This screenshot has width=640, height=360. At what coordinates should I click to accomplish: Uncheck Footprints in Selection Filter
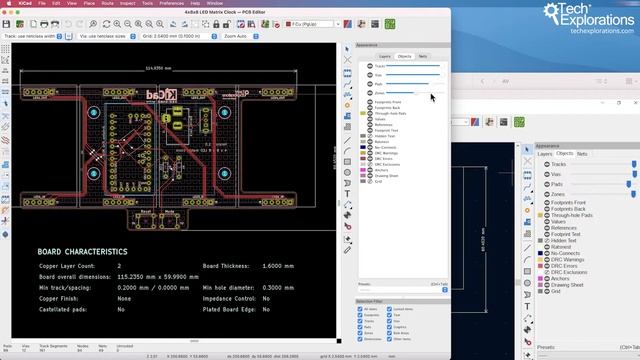pyautogui.click(x=360, y=315)
